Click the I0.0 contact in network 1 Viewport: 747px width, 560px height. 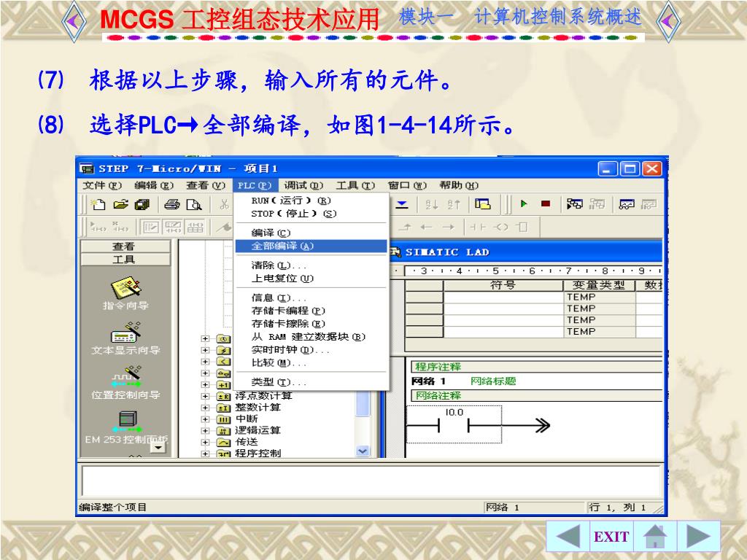[x=454, y=424]
